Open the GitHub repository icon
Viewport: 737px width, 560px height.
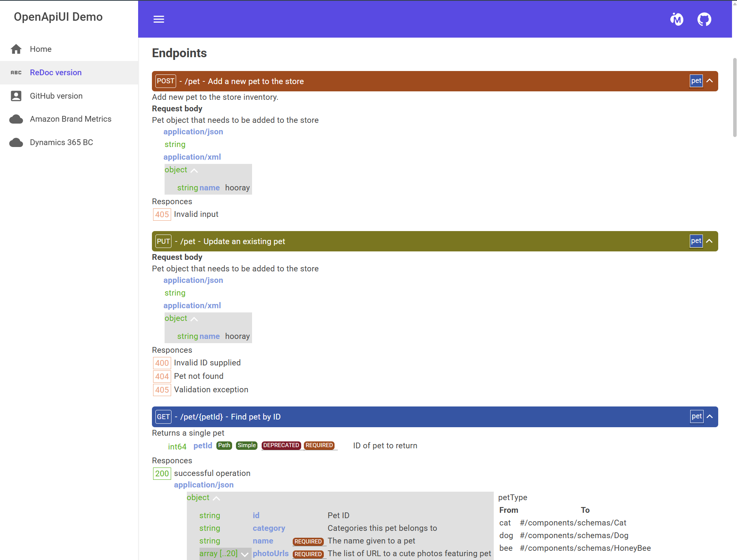pos(704,19)
